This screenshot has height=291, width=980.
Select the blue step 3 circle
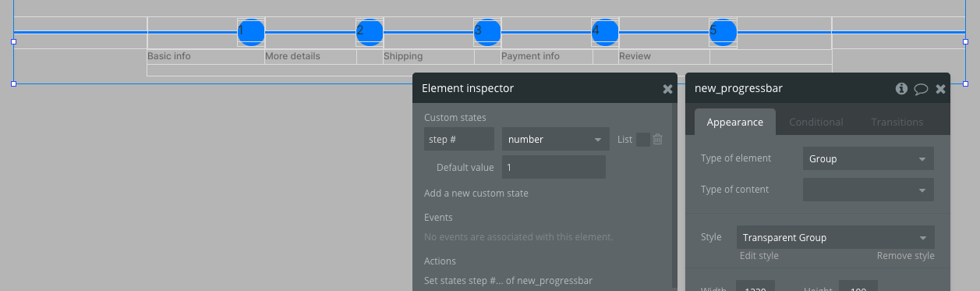point(487,32)
